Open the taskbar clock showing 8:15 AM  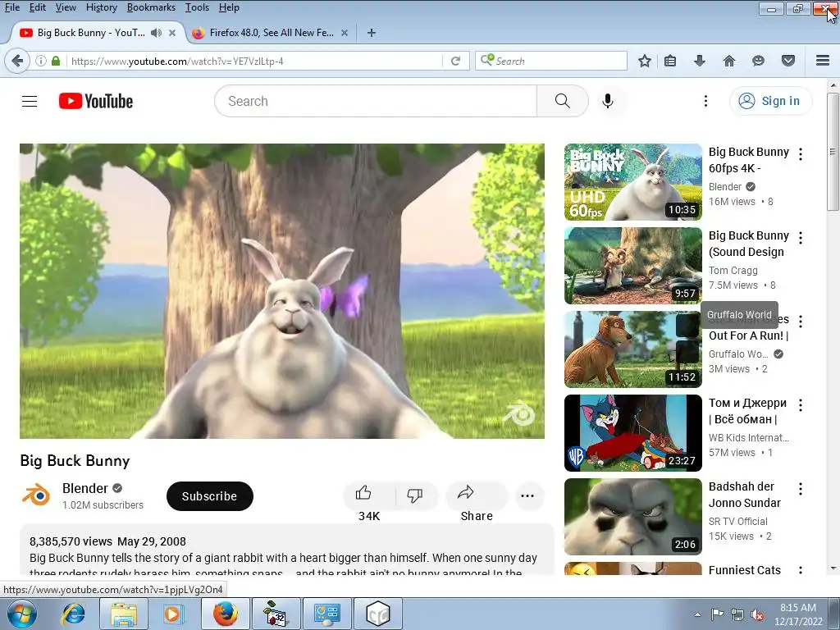tap(798, 614)
